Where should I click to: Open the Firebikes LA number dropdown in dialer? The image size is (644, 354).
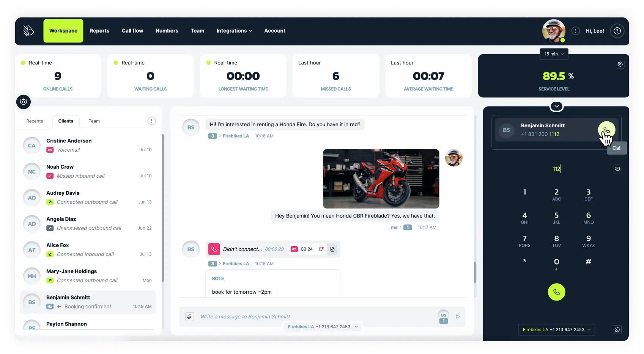(556, 330)
